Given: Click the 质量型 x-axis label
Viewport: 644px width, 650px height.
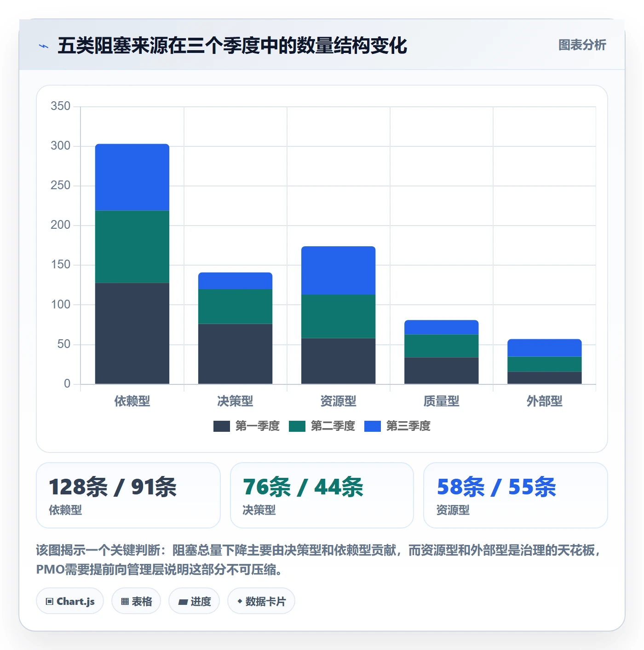Looking at the screenshot, I should click(x=441, y=401).
